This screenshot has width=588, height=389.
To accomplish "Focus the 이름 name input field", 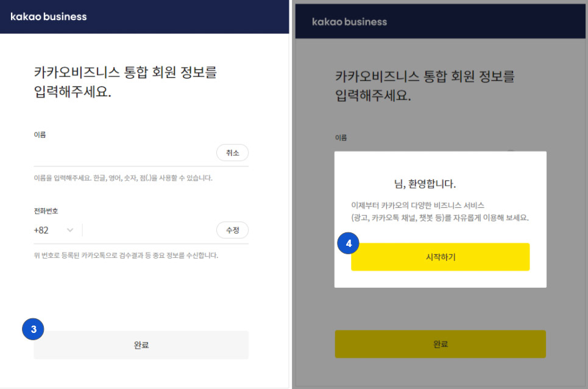I will pos(122,153).
